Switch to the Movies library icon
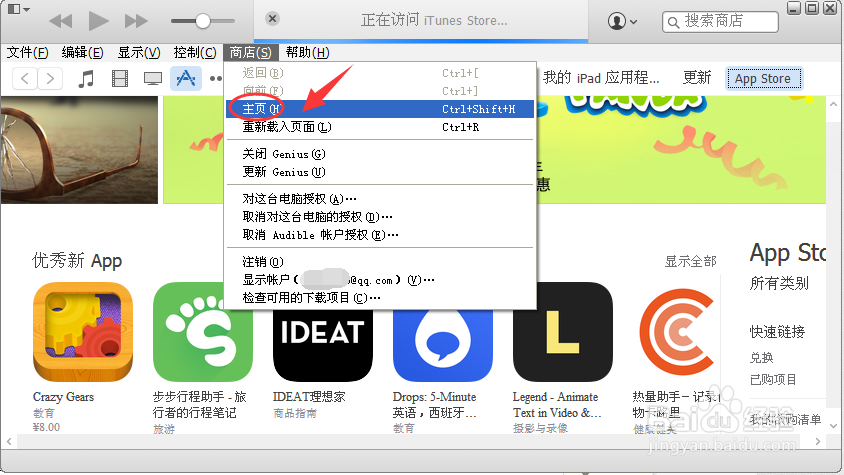 tap(119, 79)
